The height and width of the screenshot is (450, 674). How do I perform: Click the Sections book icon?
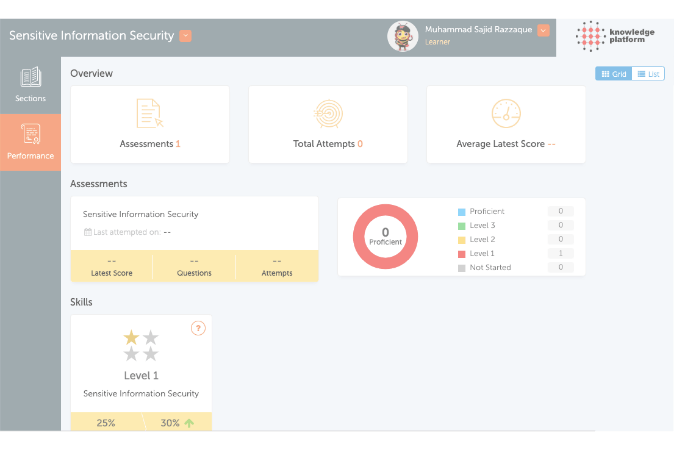[x=30, y=78]
